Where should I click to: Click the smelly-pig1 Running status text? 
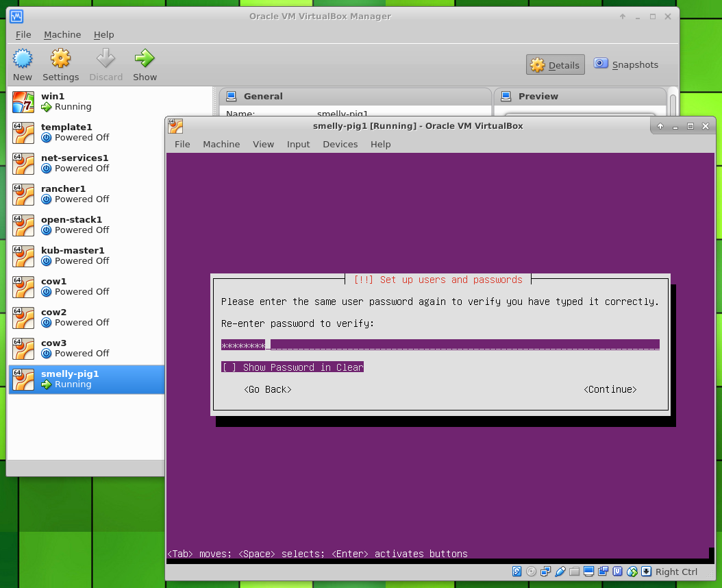73,384
